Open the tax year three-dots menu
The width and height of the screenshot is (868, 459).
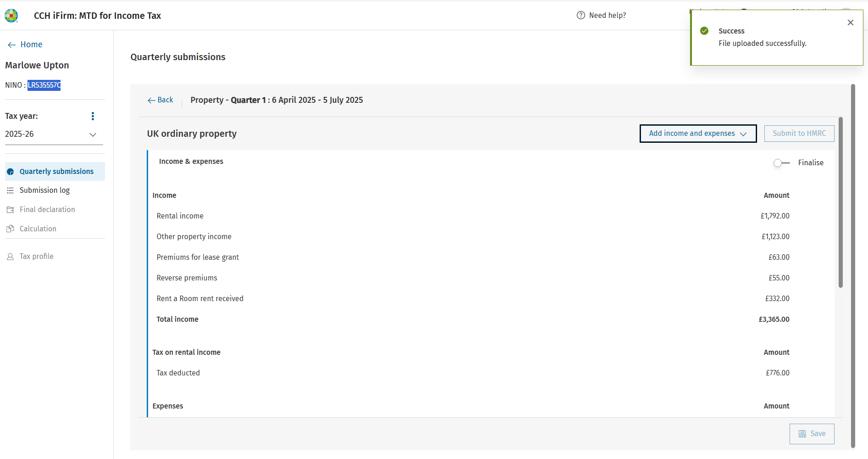pos(93,116)
